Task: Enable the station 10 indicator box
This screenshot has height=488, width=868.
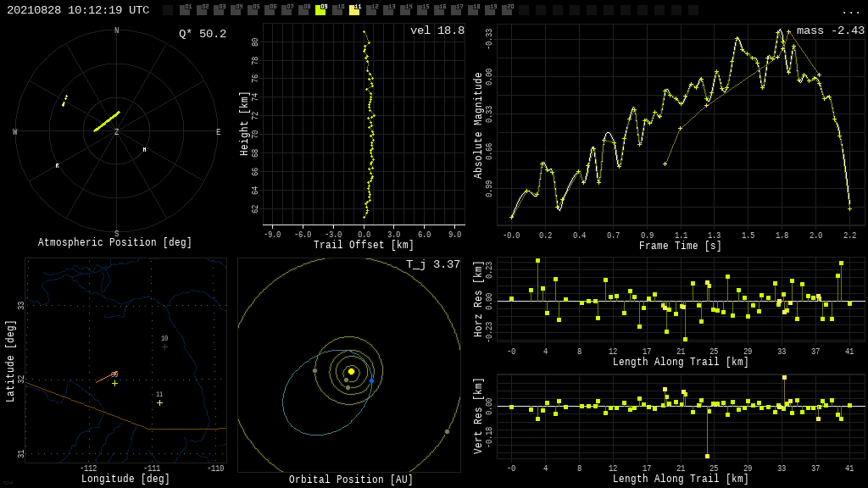Action: tap(337, 10)
